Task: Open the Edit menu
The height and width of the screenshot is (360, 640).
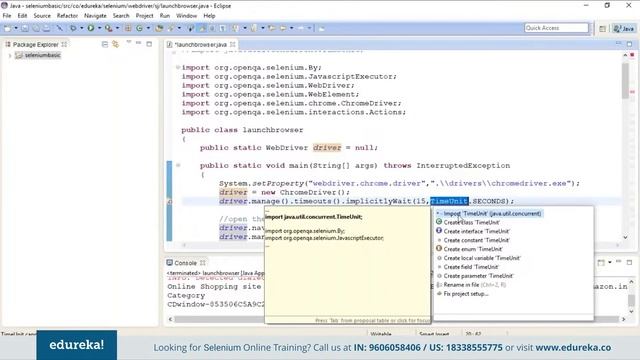Action: point(22,16)
